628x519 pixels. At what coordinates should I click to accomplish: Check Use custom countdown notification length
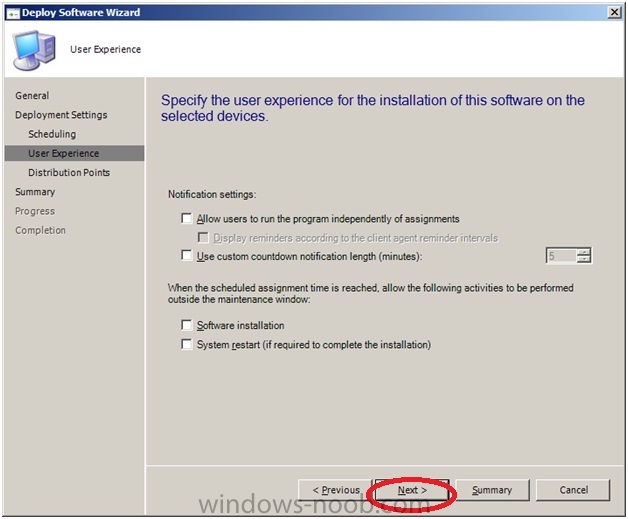[187, 255]
